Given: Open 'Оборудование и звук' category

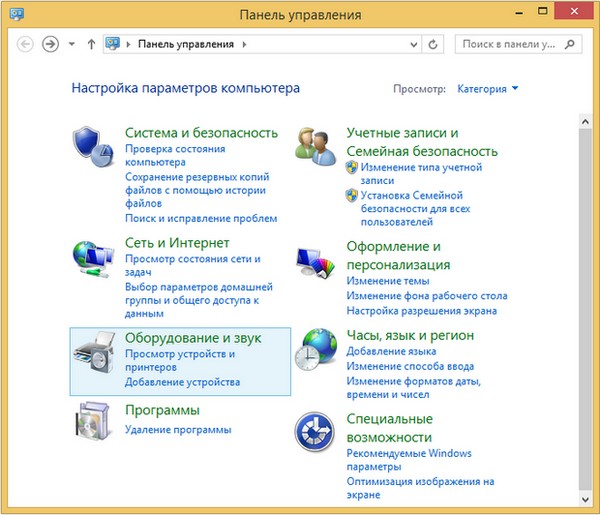Looking at the screenshot, I should (x=193, y=338).
